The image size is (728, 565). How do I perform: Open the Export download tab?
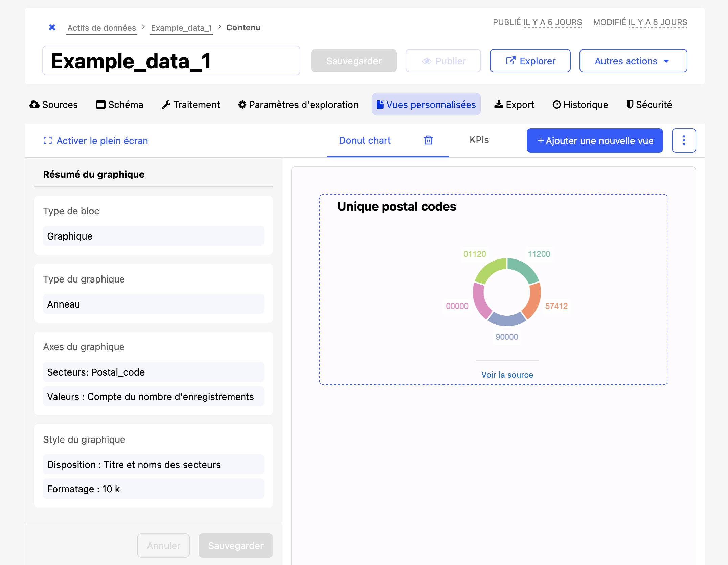pos(515,105)
